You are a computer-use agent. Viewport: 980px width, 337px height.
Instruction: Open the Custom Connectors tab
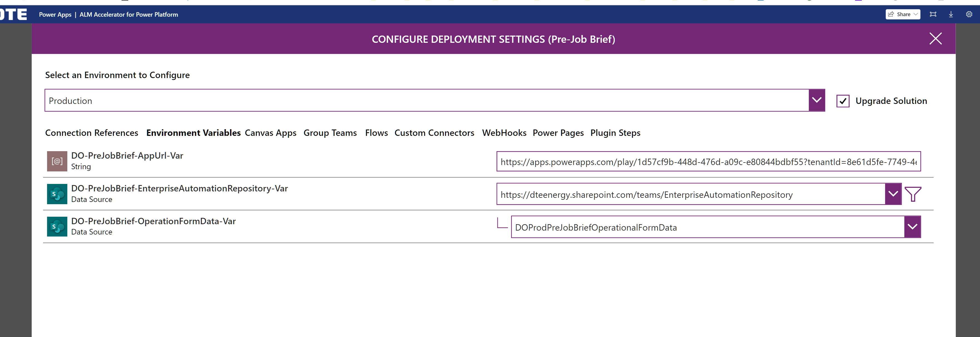pos(434,133)
